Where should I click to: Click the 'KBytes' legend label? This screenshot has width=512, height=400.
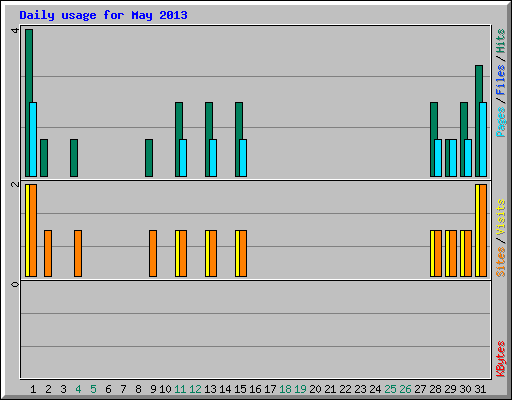coord(500,359)
